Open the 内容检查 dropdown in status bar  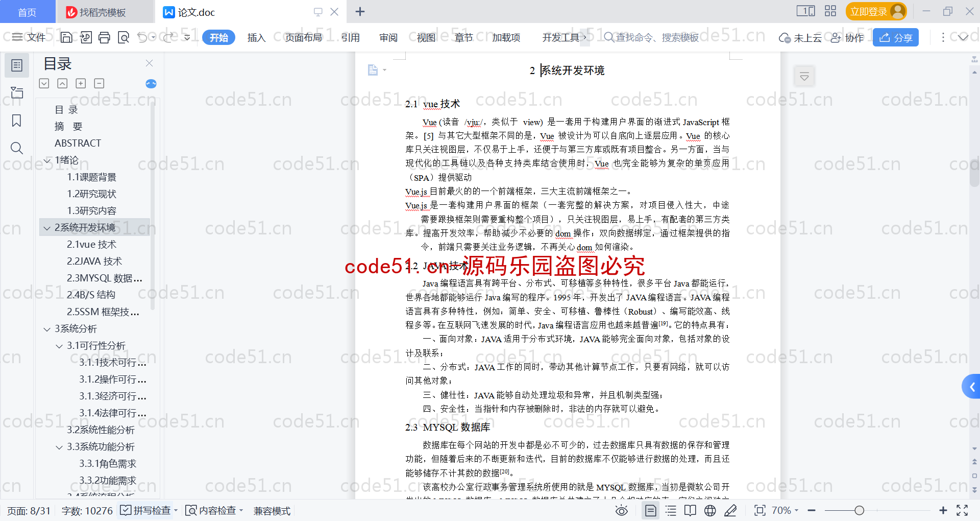(241, 510)
